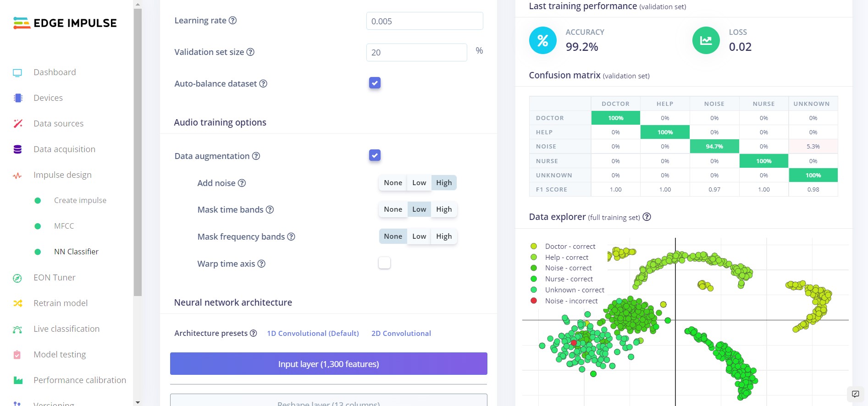This screenshot has height=406, width=868.
Task: Go to Model testing page
Action: pos(60,354)
